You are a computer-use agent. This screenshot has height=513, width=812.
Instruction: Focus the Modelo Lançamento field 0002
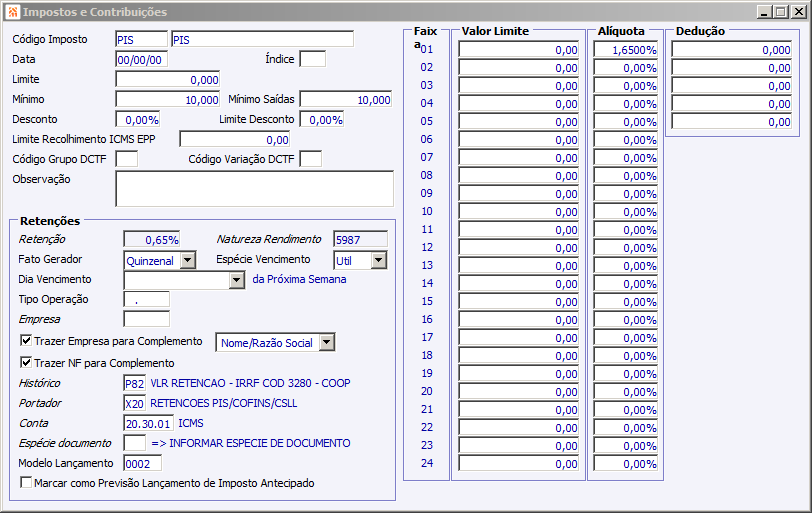tap(142, 463)
